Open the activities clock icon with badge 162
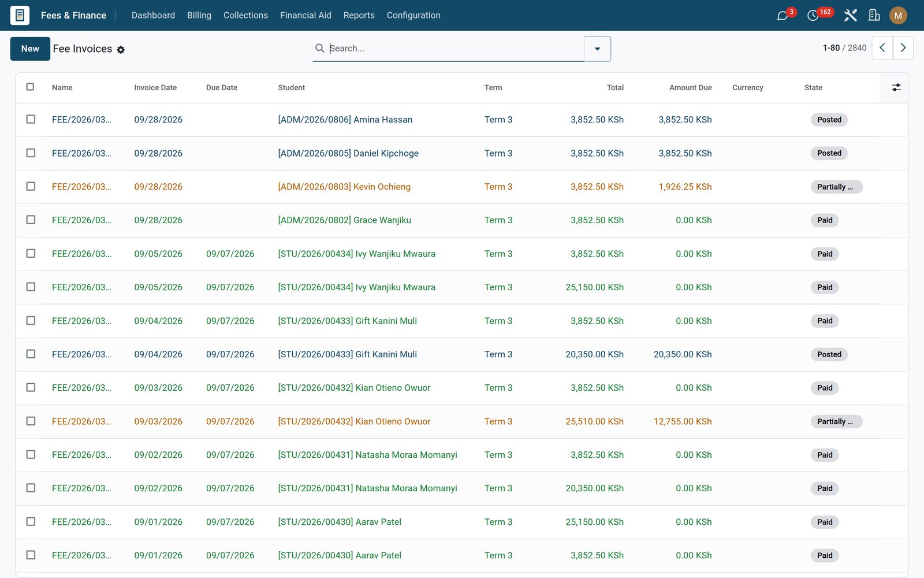924x578 pixels. pyautogui.click(x=813, y=16)
